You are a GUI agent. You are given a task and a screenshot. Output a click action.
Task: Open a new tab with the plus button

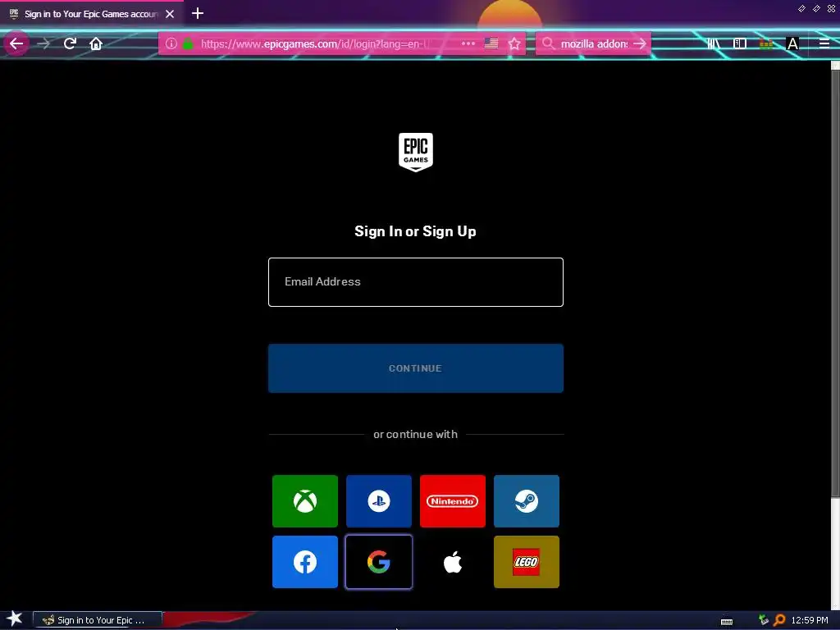pyautogui.click(x=198, y=13)
